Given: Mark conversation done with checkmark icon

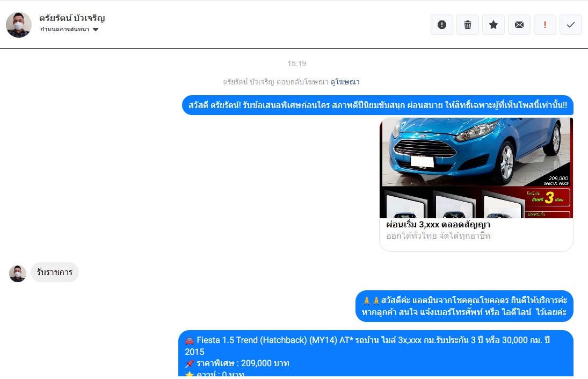Looking at the screenshot, I should 571,25.
